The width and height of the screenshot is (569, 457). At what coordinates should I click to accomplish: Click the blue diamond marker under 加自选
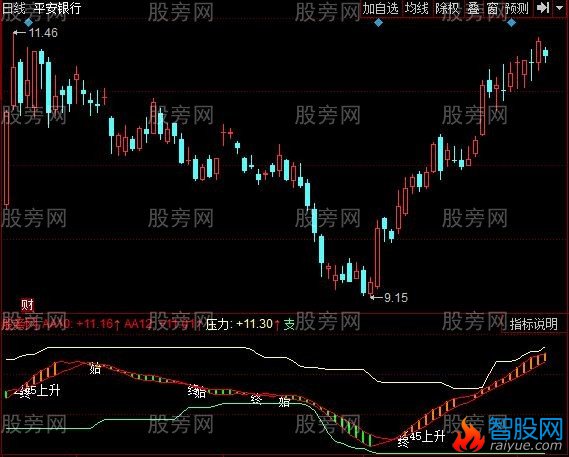point(378,23)
